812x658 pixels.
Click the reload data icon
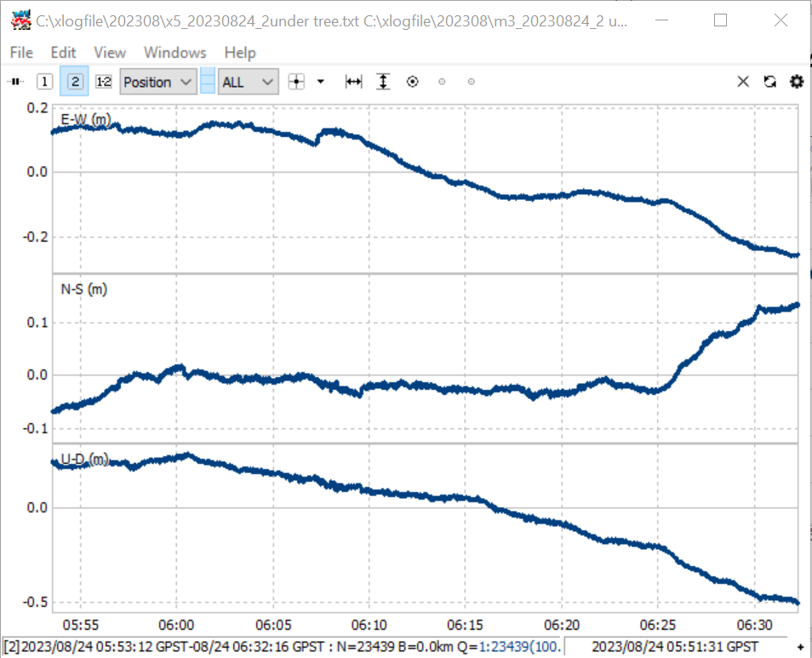(770, 81)
